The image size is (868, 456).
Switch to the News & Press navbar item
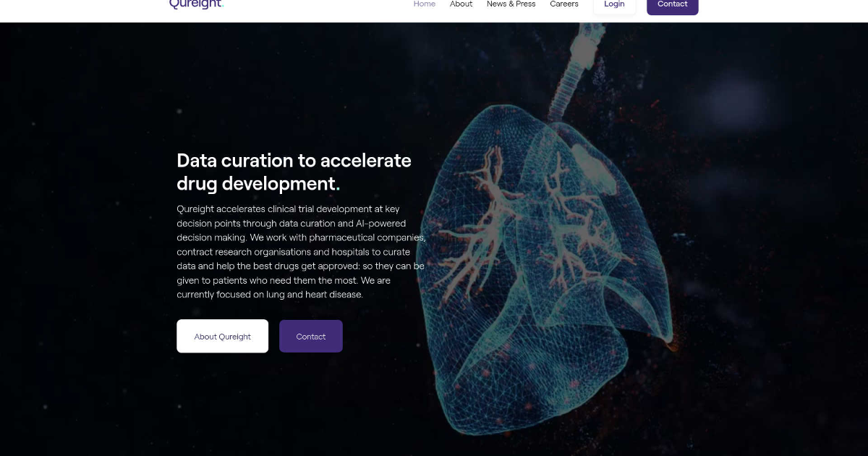point(511,4)
